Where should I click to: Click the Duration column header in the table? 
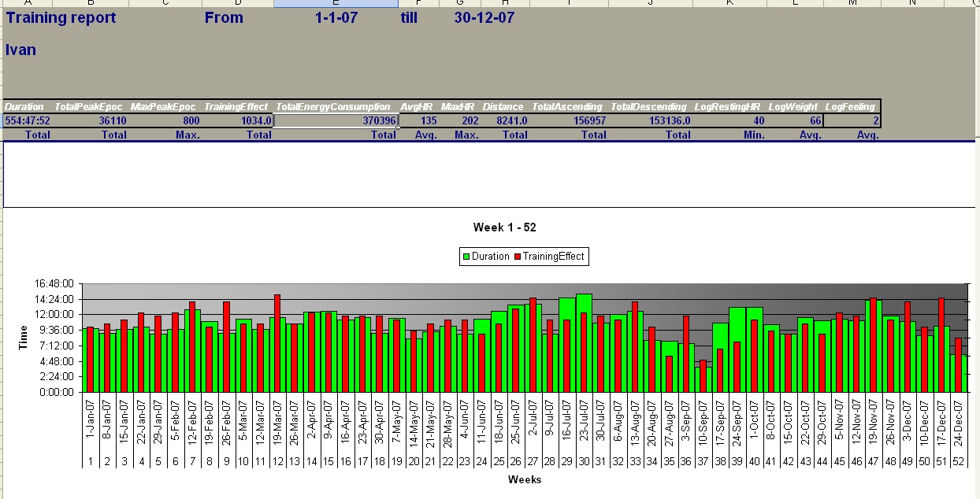point(24,107)
